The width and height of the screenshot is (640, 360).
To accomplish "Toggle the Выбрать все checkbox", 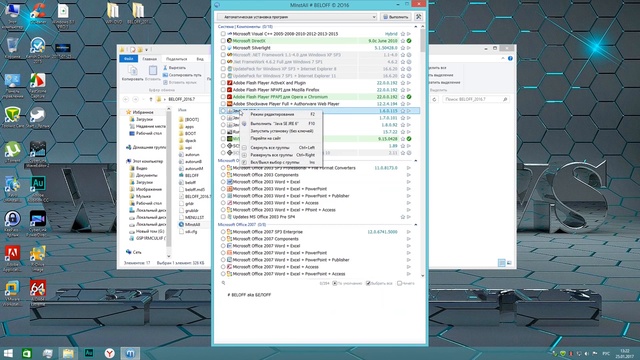I will [x=368, y=283].
